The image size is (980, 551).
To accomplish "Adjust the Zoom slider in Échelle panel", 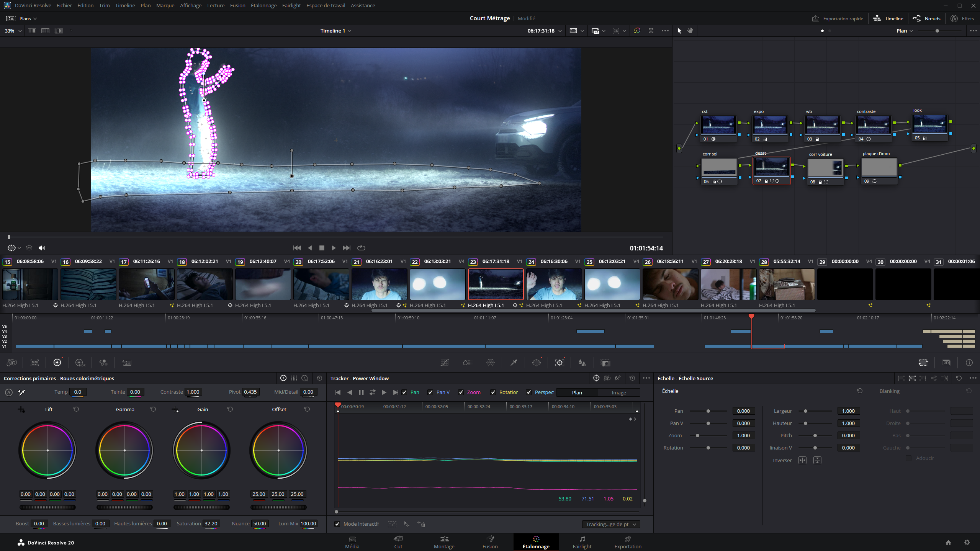I will [x=697, y=435].
